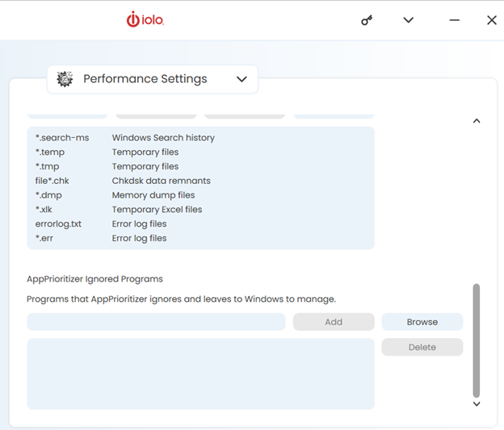Click the vertical scrollbar thumb
504x430 pixels.
click(477, 339)
